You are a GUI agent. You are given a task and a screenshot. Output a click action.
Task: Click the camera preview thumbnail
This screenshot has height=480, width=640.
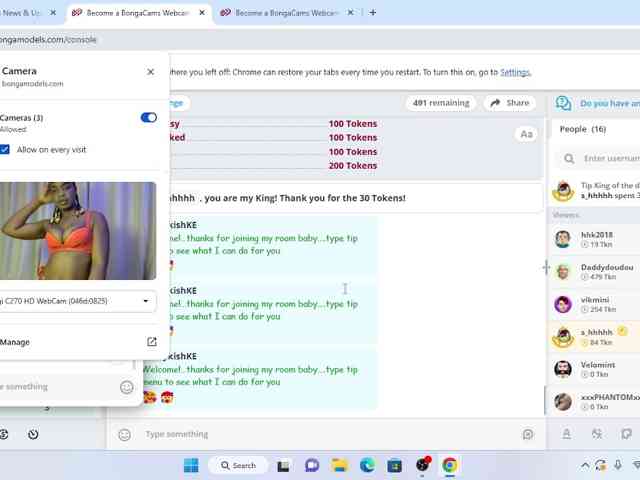[x=78, y=231]
